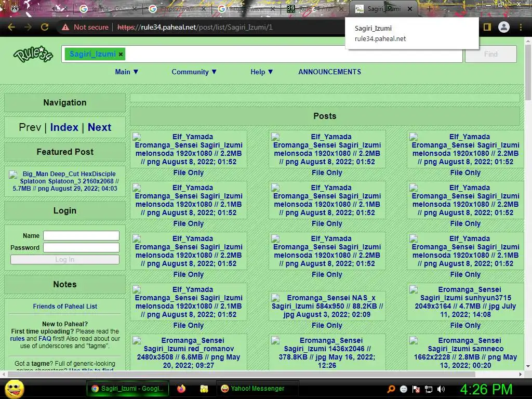
Task: Go to home via the Rule34 logo
Action: tap(33, 54)
